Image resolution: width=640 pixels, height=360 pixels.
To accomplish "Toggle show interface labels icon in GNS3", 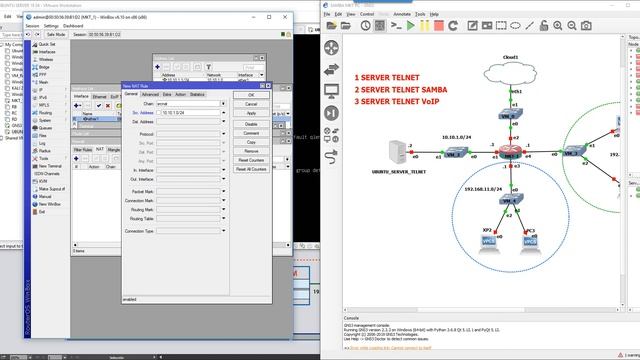I will pyautogui.click(x=380, y=26).
